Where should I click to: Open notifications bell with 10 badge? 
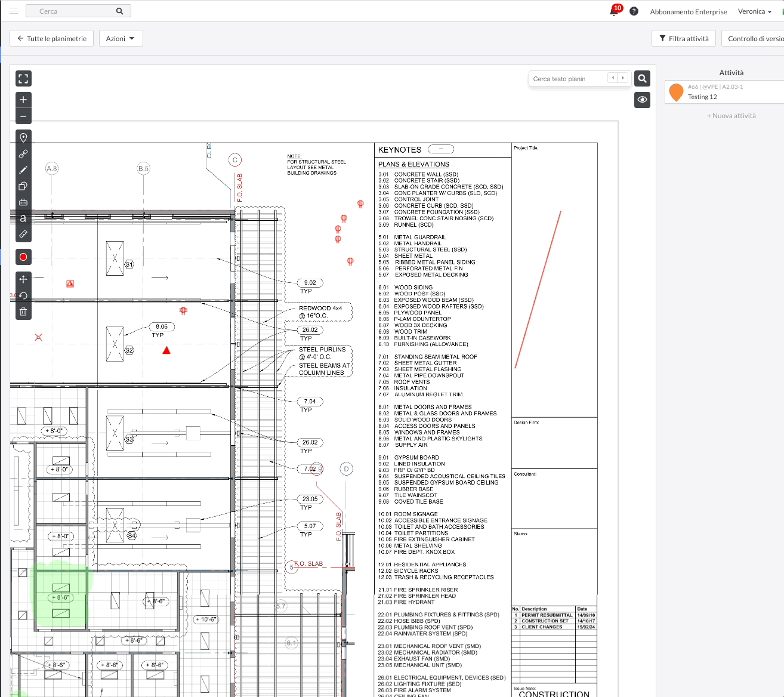click(x=614, y=11)
